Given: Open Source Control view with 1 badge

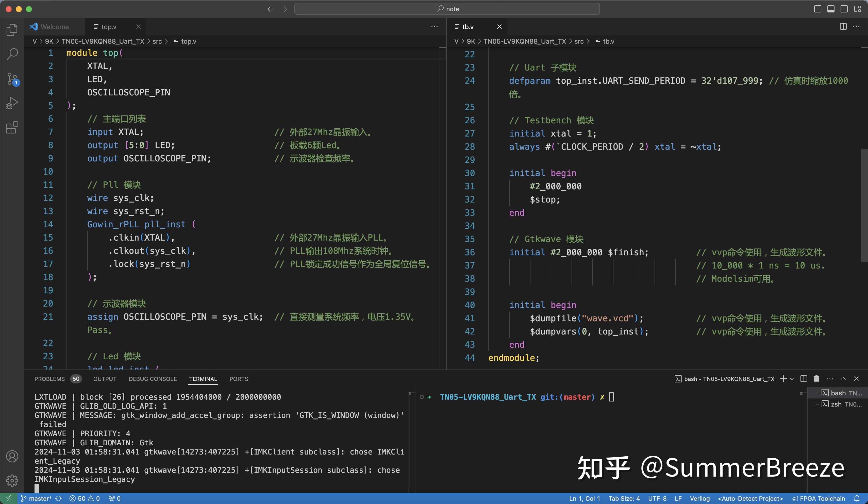Looking at the screenshot, I should point(12,79).
